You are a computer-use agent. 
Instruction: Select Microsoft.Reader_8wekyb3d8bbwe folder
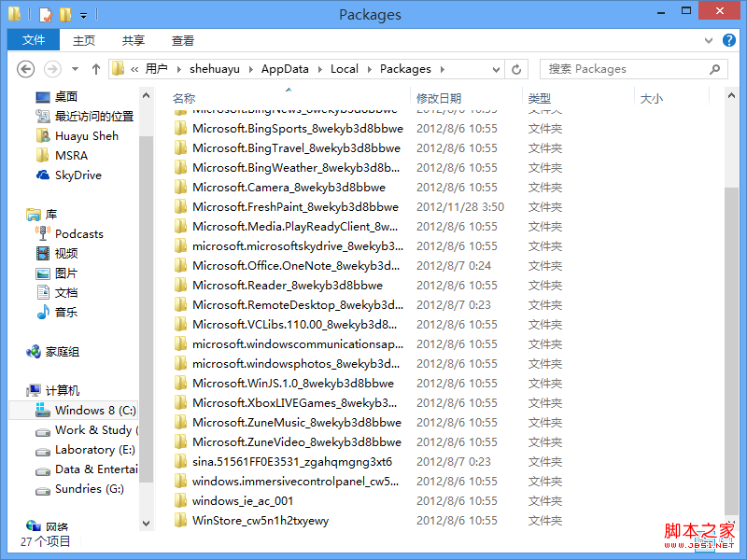tap(289, 286)
